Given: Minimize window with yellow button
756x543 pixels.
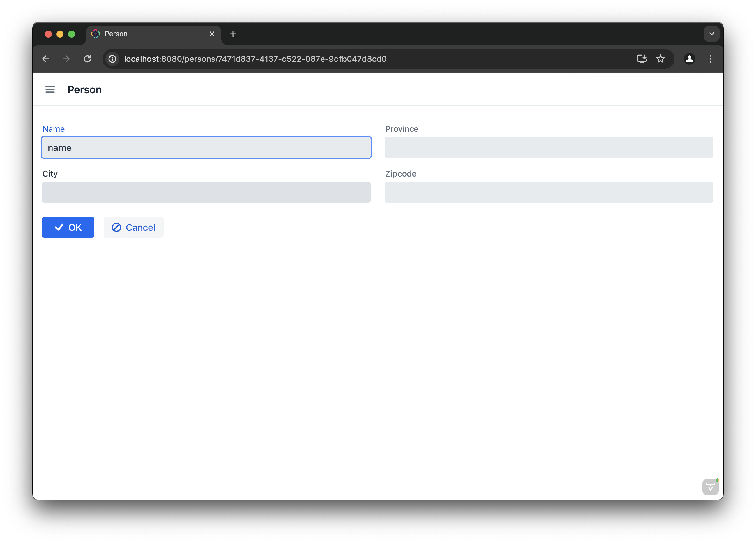Looking at the screenshot, I should pyautogui.click(x=60, y=34).
